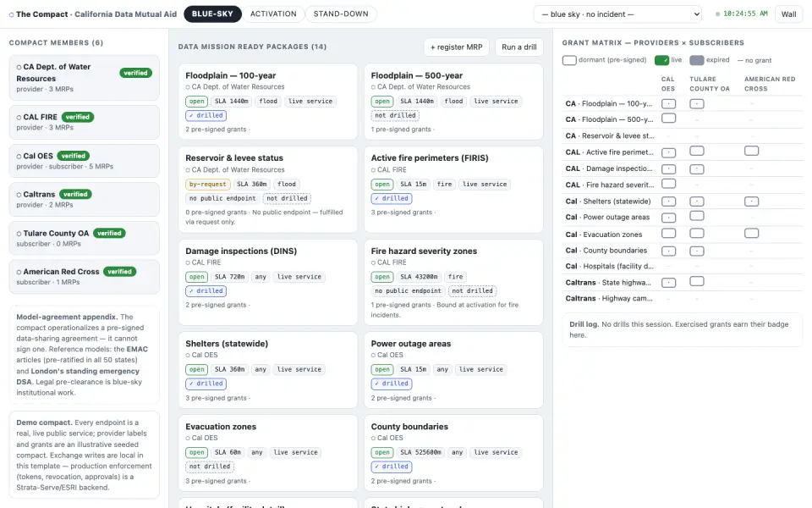Screen dimensions: 812x508
Task: Click the Compact logo circle icon
Action: click(x=11, y=14)
